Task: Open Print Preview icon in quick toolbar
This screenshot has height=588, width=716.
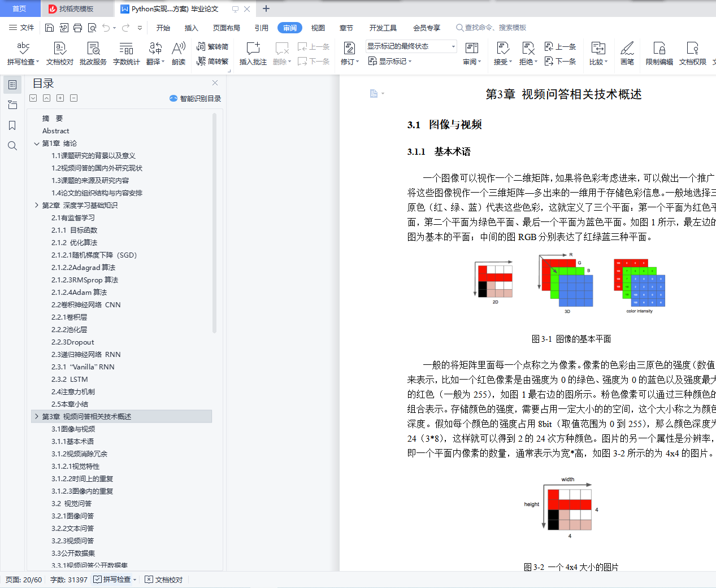Action: 92,28
